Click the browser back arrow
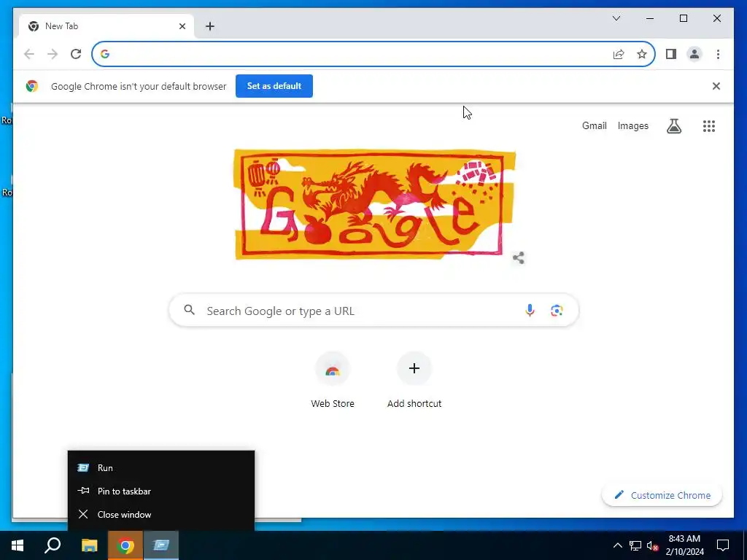This screenshot has height=560, width=747. coord(29,54)
